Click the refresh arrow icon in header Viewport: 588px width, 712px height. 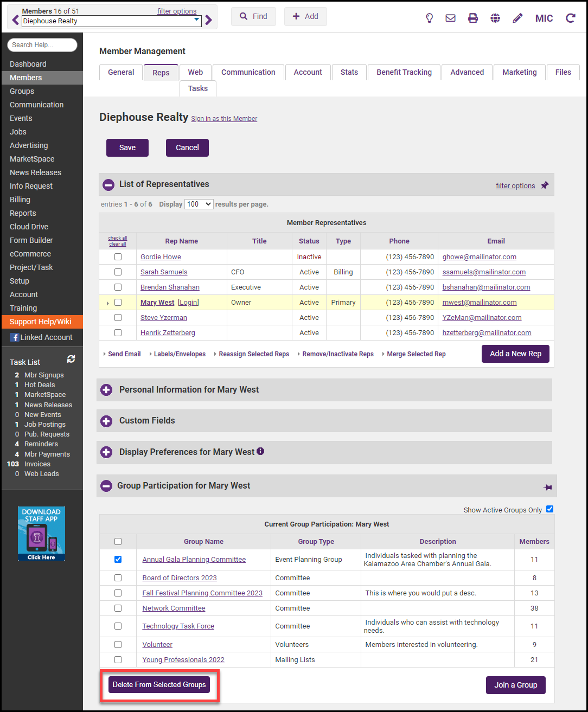pos(570,18)
